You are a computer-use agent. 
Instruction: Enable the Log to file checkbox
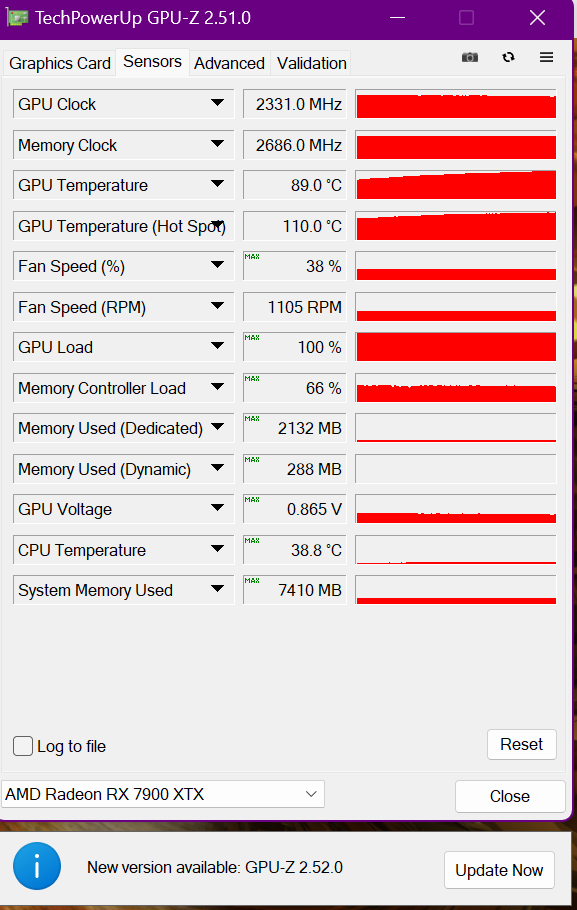pos(22,746)
